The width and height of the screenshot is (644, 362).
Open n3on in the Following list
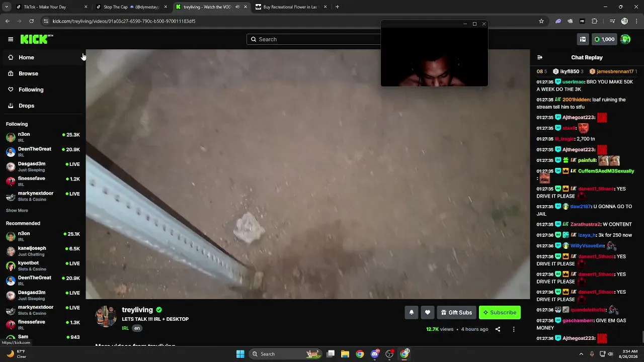(42, 137)
